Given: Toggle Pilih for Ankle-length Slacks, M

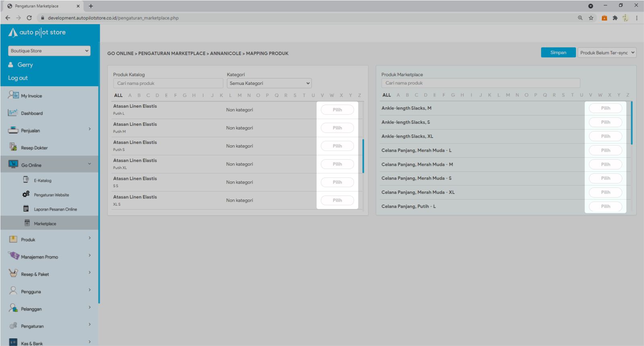Looking at the screenshot, I should tap(605, 108).
